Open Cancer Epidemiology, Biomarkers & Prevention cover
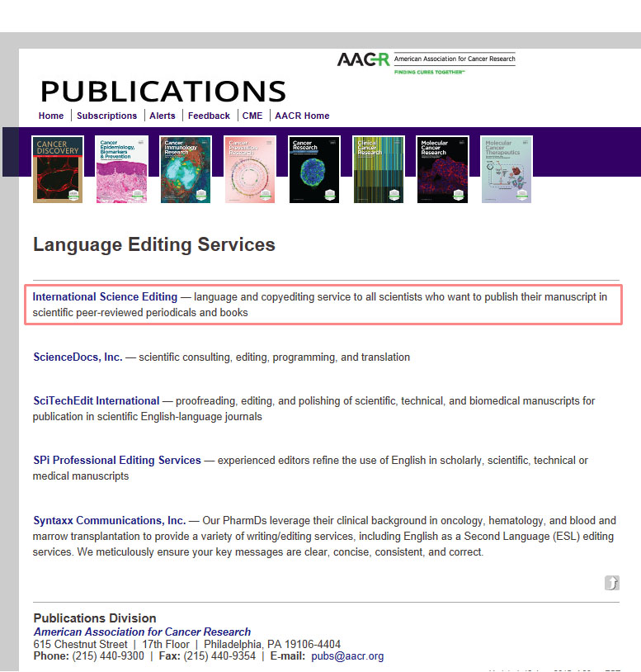The image size is (641, 672). pos(121,169)
